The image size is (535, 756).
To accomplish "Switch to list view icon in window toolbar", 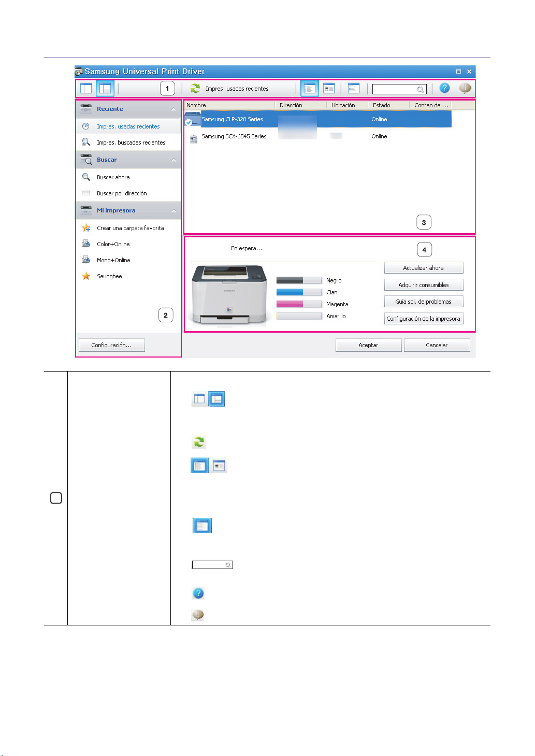I will pos(310,89).
